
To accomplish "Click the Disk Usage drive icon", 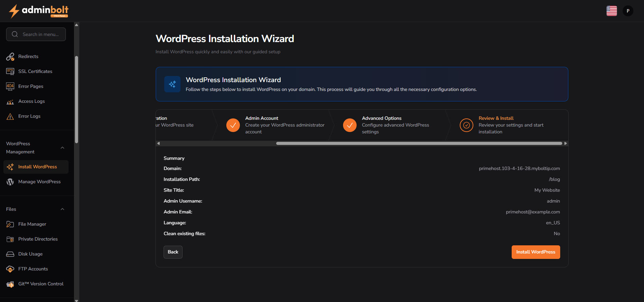I will [10, 254].
